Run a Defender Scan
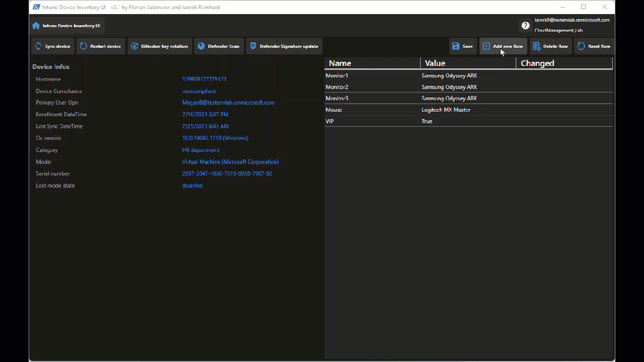 point(219,46)
